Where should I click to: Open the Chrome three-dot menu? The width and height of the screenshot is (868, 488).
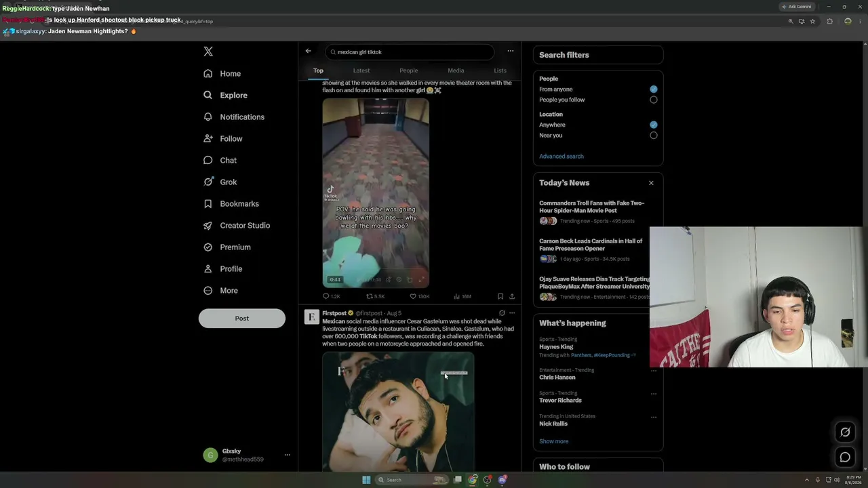[x=859, y=21]
